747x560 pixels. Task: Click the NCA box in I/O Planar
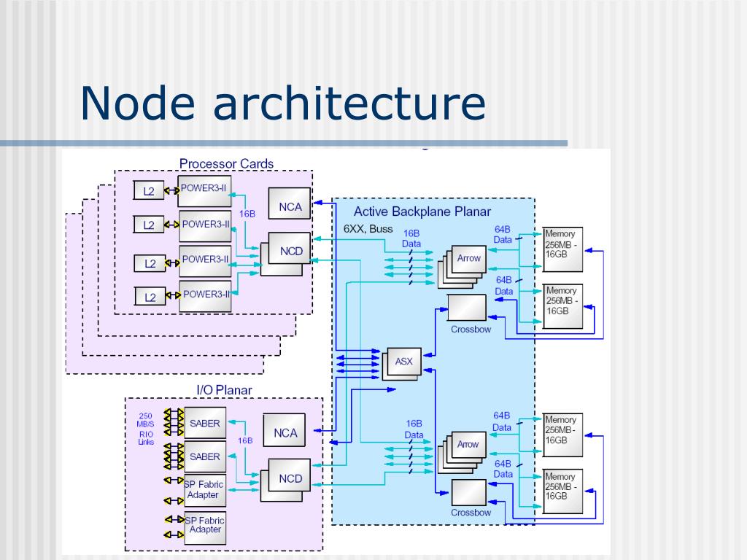pos(285,430)
